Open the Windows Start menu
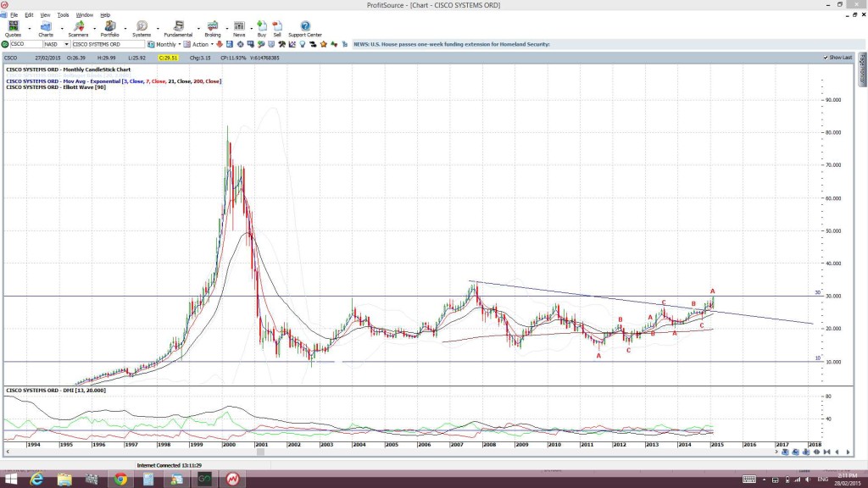The height and width of the screenshot is (488, 868). [x=10, y=480]
